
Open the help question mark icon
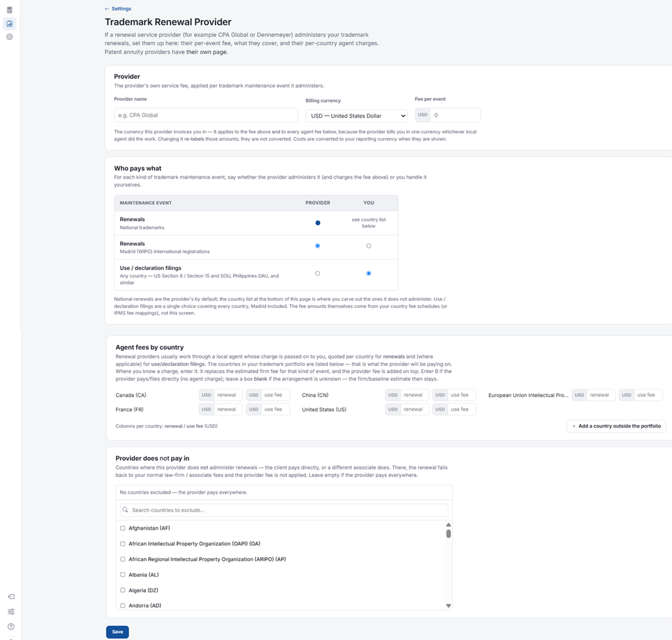[x=11, y=627]
